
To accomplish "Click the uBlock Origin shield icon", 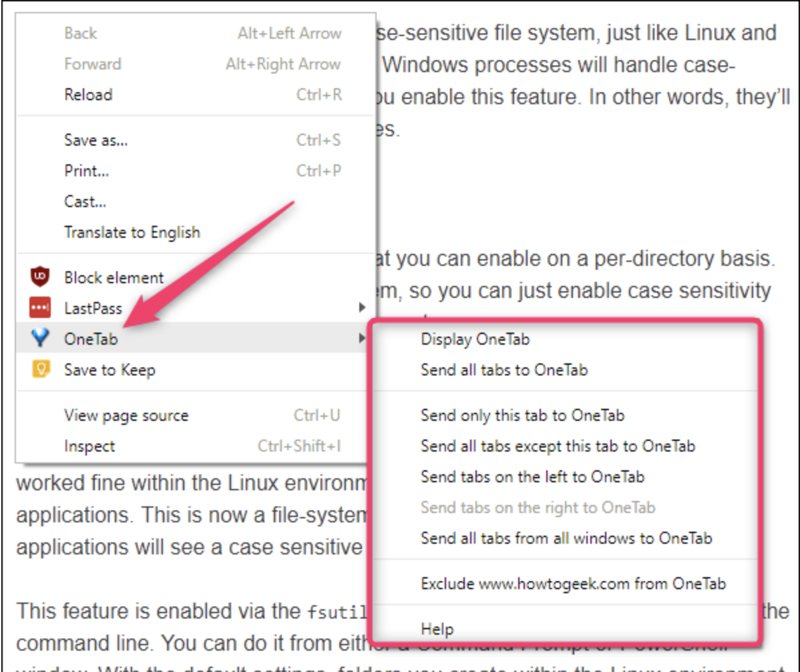I will [x=40, y=277].
